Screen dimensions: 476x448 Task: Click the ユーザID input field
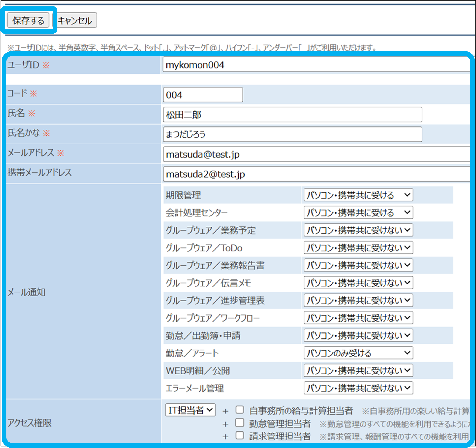tap(316, 65)
